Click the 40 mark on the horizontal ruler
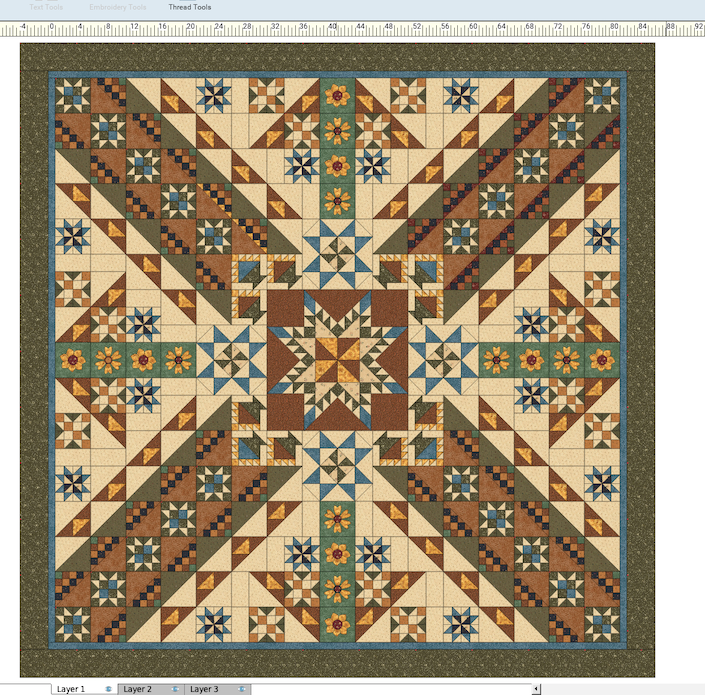The height and width of the screenshot is (695, 705). pyautogui.click(x=331, y=29)
